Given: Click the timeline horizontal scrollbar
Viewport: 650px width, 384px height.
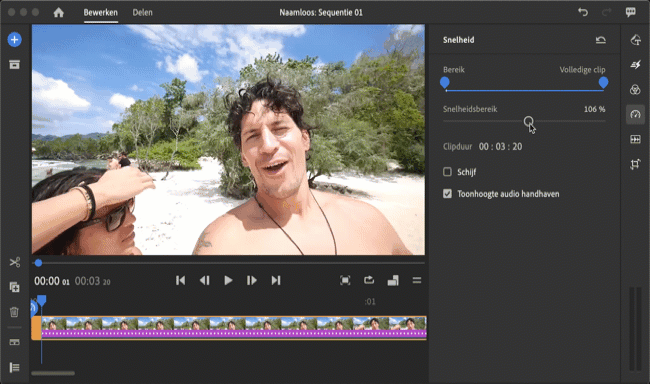Looking at the screenshot, I should 53,373.
